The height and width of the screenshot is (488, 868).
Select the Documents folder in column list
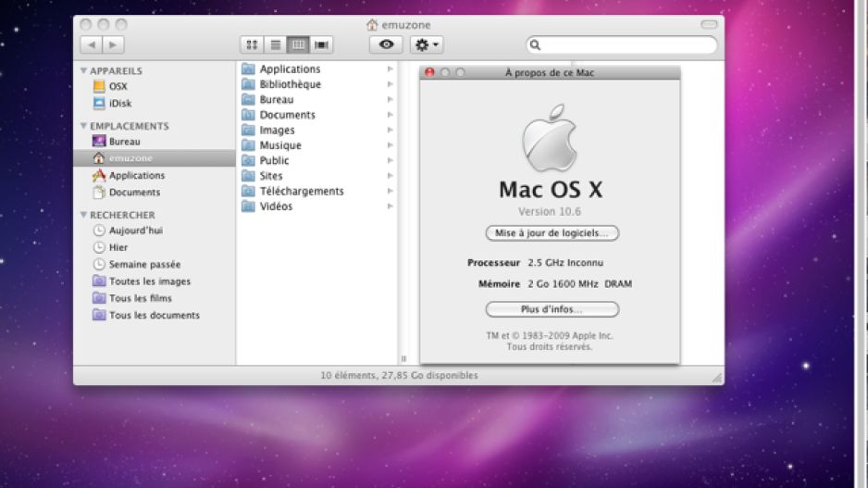tap(317, 115)
